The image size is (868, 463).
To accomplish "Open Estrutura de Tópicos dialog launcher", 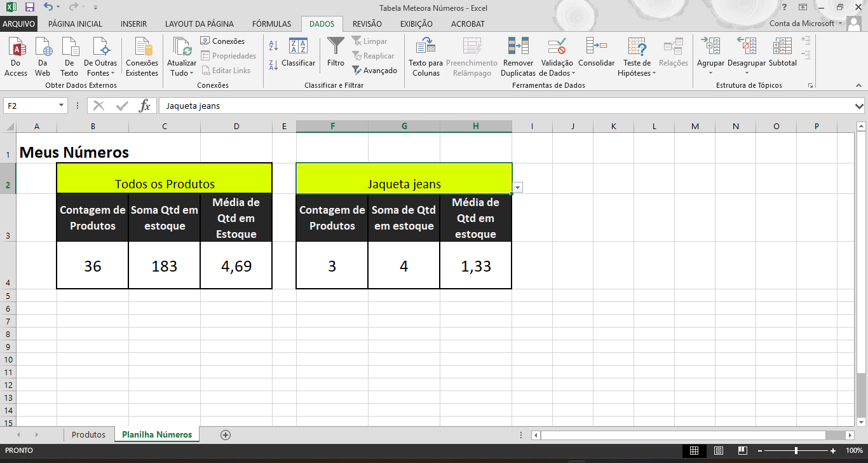I will click(810, 85).
